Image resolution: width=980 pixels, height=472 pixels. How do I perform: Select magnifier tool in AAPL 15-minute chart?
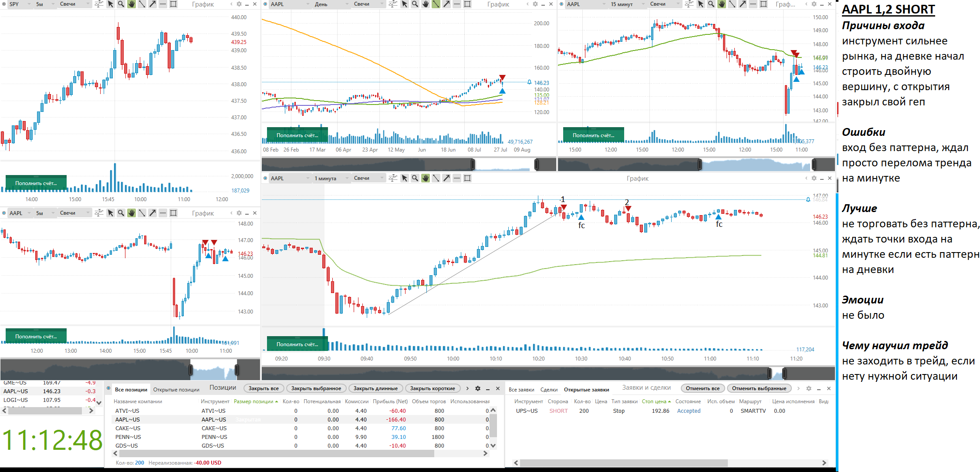click(711, 4)
